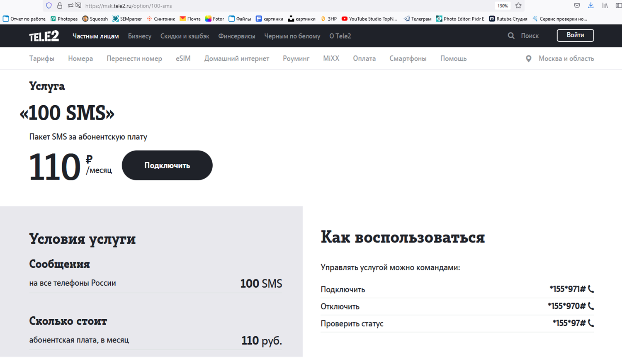Open the Оплата page
Viewport: 622px width, 364px height.
point(364,58)
